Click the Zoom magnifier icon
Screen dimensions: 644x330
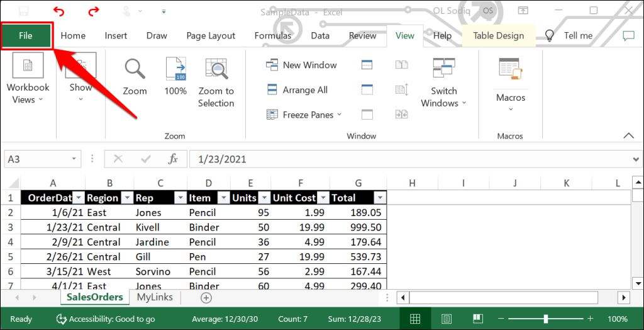134,69
